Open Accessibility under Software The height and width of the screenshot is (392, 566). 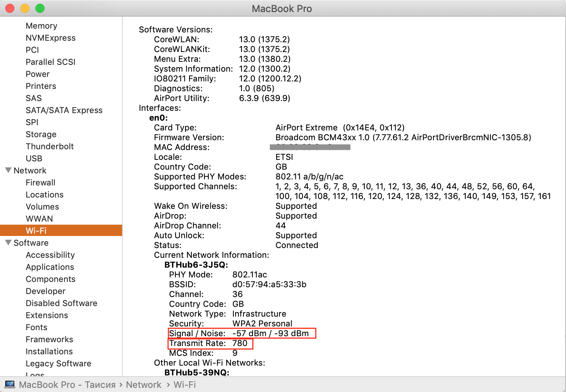(50, 255)
